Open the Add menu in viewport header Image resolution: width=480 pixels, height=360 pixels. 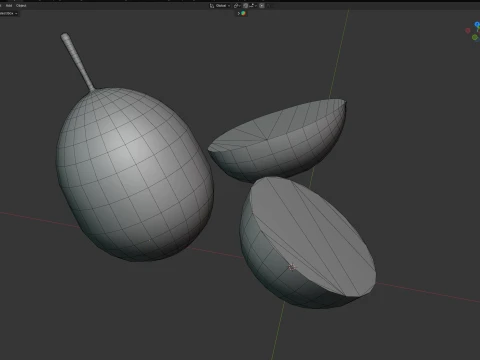pos(9,6)
